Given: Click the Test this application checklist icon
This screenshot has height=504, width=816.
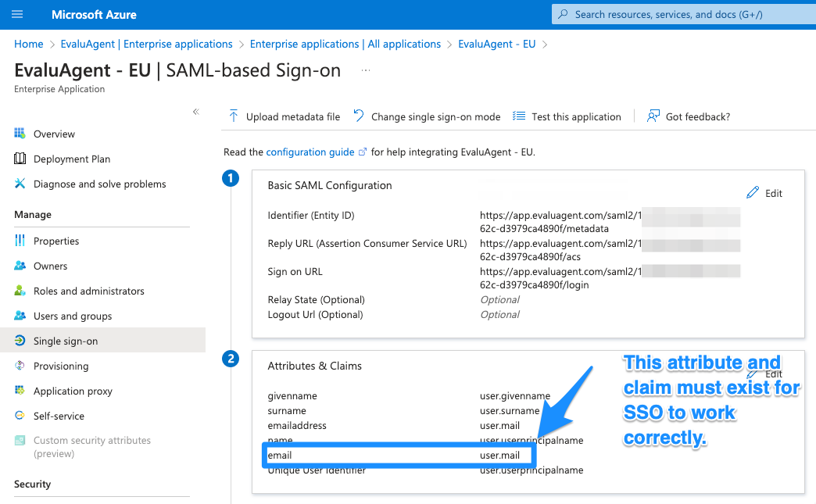Looking at the screenshot, I should (519, 116).
